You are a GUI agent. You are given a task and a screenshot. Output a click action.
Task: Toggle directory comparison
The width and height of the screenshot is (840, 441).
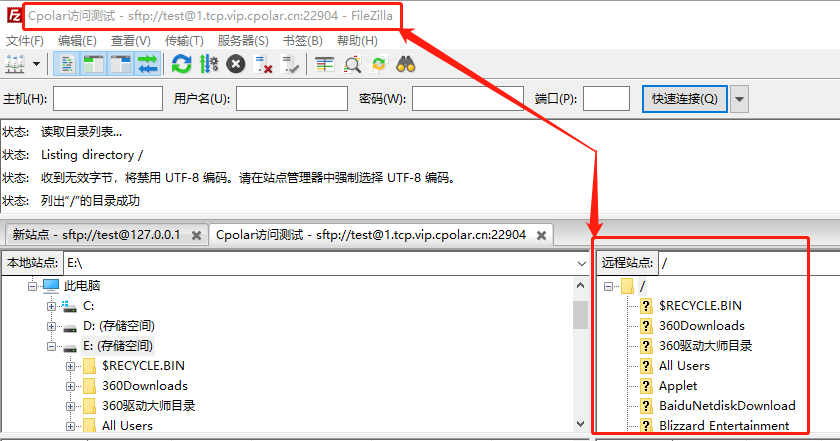[352, 65]
